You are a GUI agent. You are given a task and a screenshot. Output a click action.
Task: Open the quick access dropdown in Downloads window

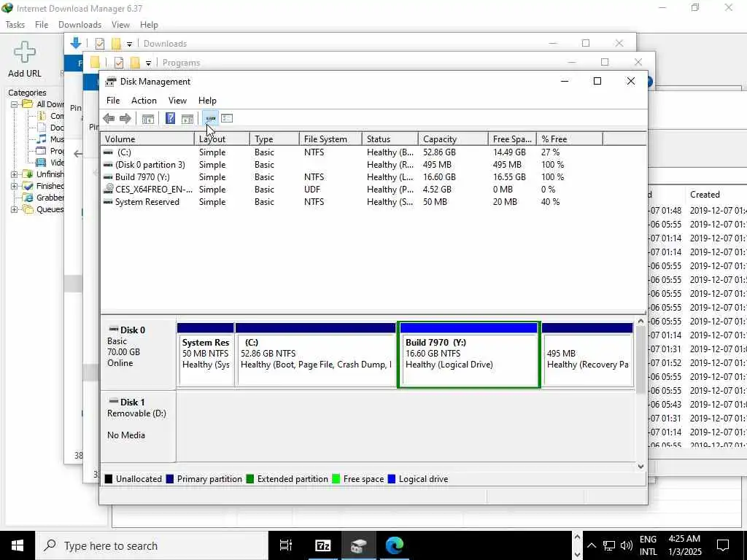click(x=129, y=44)
